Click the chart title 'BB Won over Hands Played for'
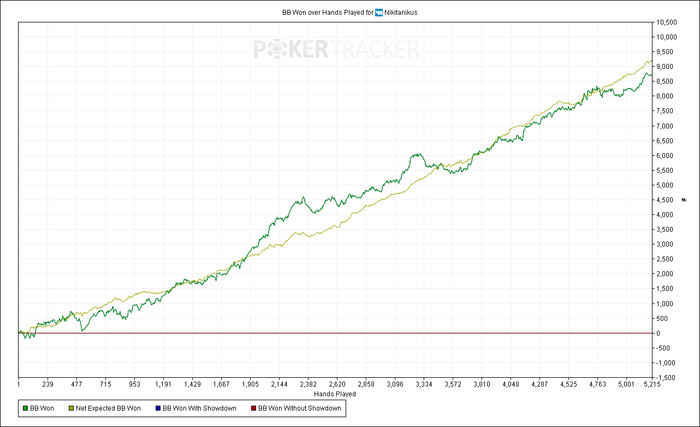This screenshot has width=700, height=427. click(328, 13)
